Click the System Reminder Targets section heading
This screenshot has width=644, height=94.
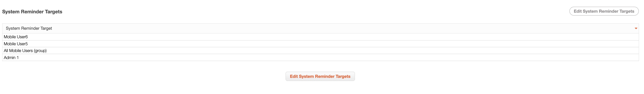click(x=32, y=12)
